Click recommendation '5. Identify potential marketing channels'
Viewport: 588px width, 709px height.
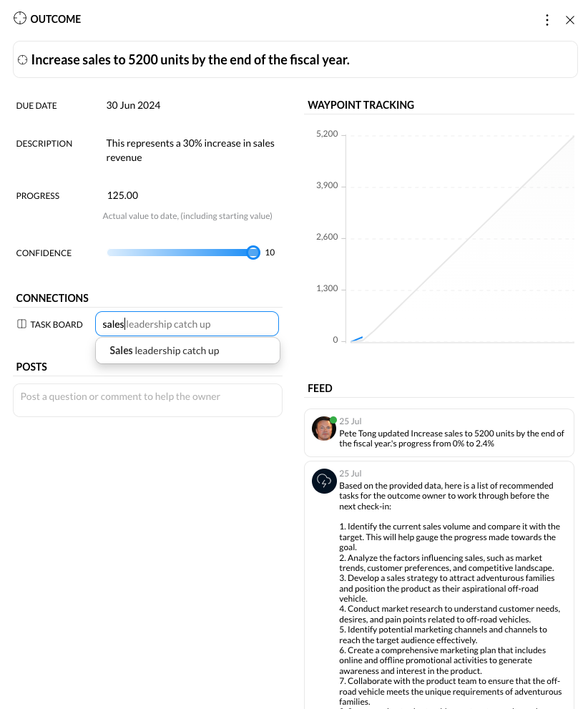click(x=443, y=635)
